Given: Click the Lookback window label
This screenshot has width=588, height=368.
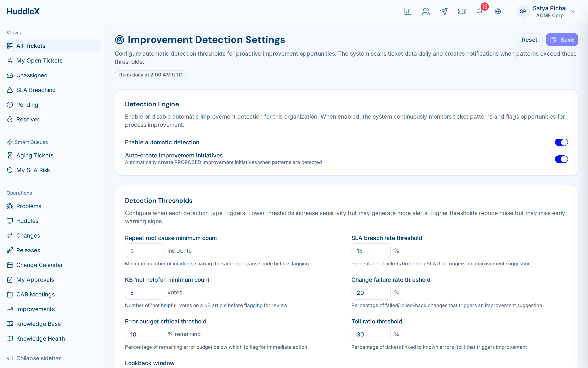Looking at the screenshot, I should 150,363.
